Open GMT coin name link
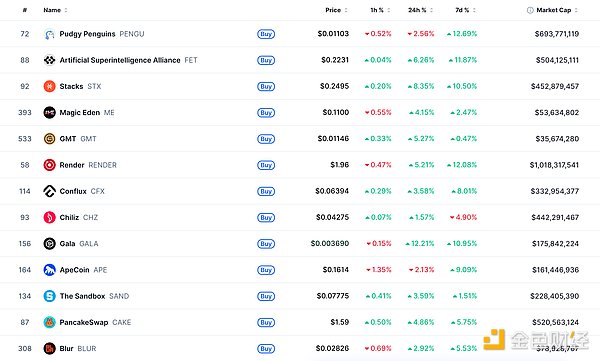The width and height of the screenshot is (600, 361). click(x=68, y=139)
